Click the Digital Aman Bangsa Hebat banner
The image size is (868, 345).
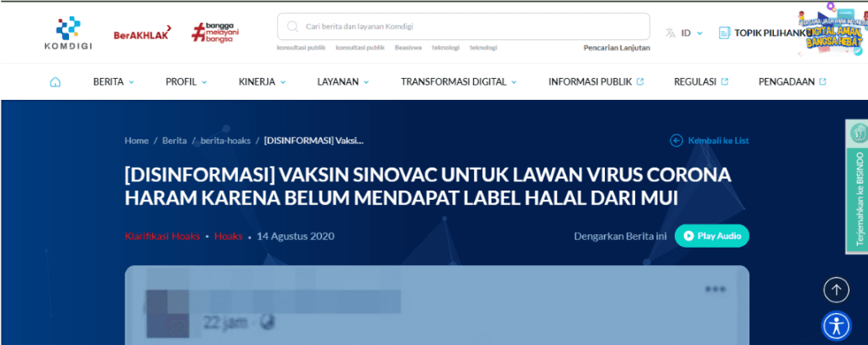(832, 29)
